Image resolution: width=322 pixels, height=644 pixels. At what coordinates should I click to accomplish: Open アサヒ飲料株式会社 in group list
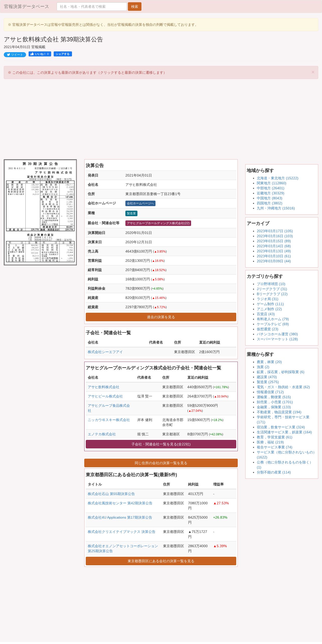(104, 387)
